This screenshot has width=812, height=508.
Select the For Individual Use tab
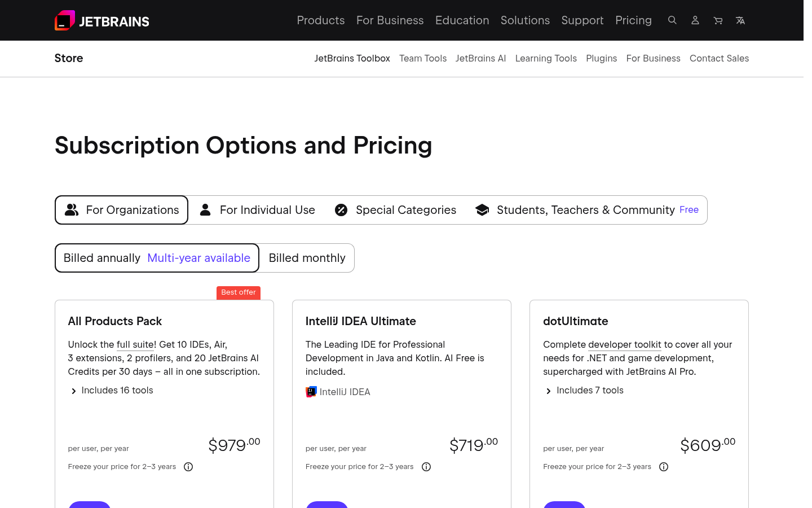pos(258,210)
